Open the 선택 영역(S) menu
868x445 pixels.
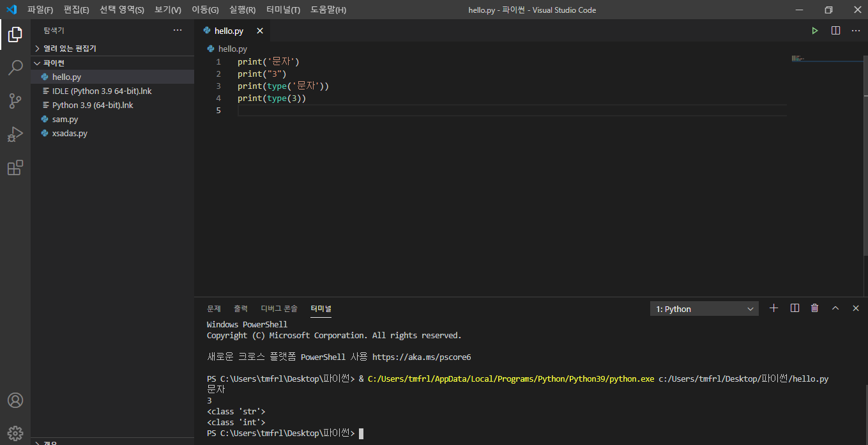click(122, 10)
